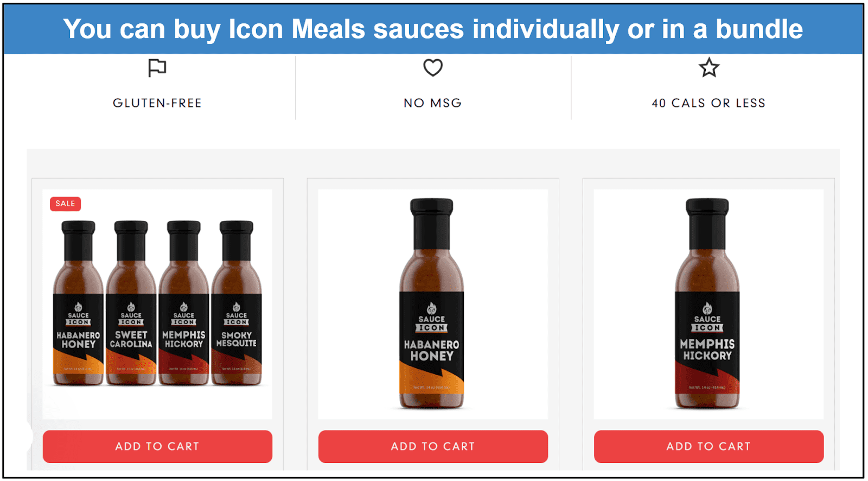The height and width of the screenshot is (481, 868).
Task: Add the four-sauce bundle to cart
Action: coord(157,446)
